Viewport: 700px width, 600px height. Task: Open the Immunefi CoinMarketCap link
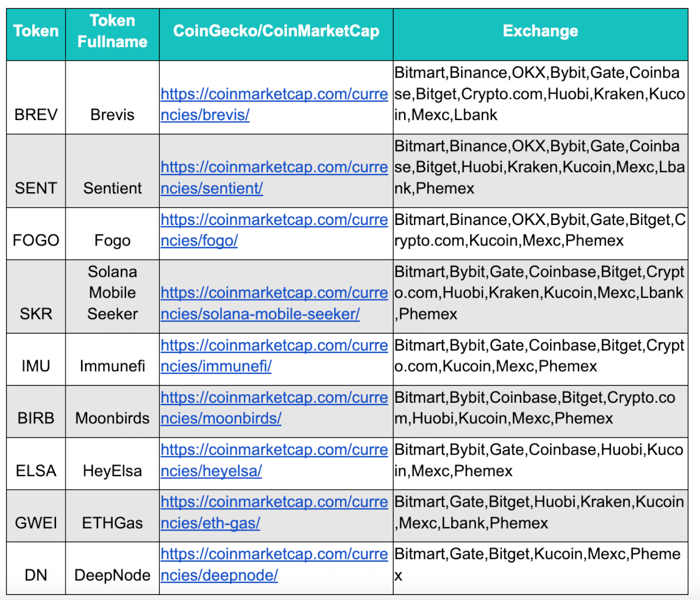pyautogui.click(x=274, y=346)
